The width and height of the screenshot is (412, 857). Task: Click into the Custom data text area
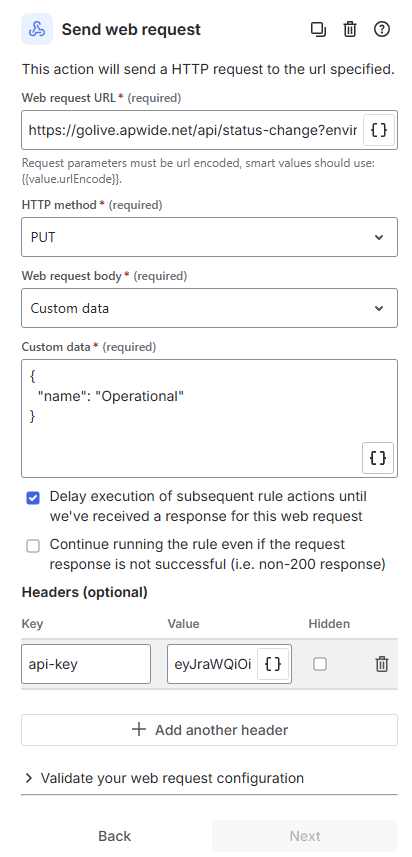point(209,418)
